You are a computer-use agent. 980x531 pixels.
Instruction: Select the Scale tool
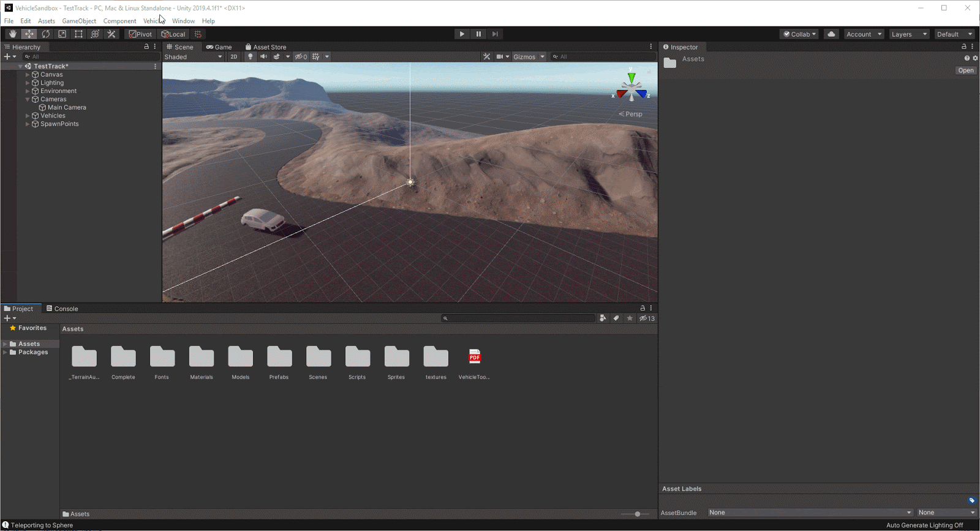point(62,34)
